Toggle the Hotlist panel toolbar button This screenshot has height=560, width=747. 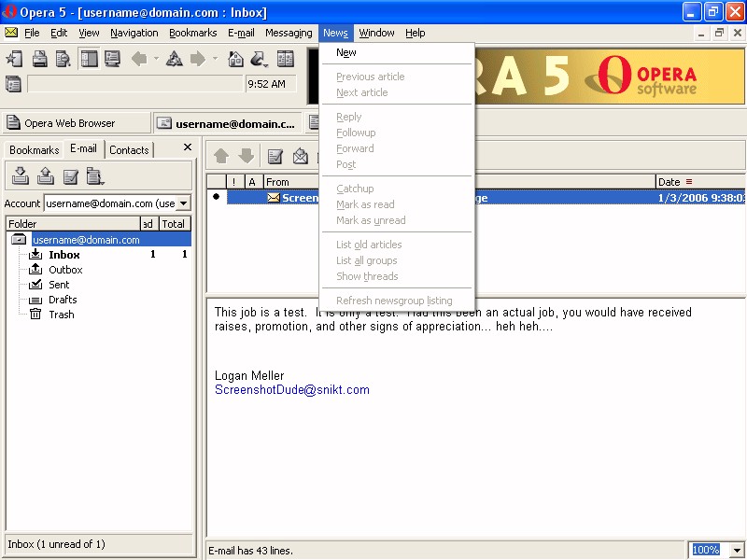[89, 60]
